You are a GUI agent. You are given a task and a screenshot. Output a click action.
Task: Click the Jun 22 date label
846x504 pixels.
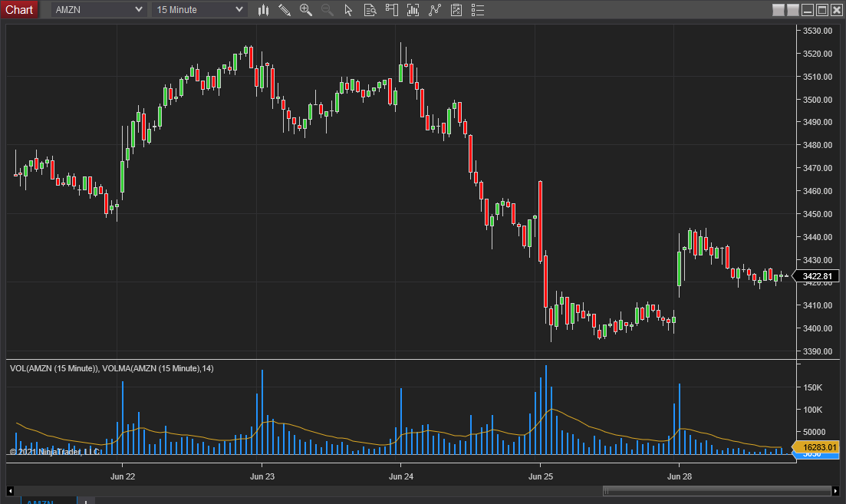[123, 476]
